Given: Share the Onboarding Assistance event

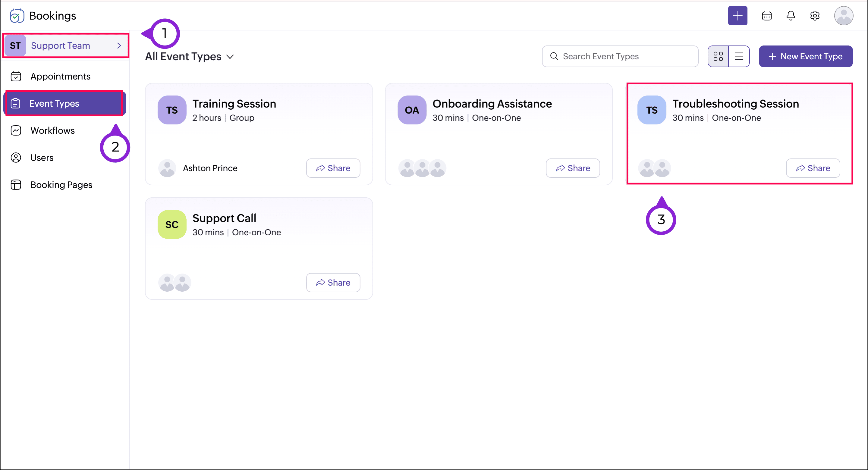Looking at the screenshot, I should pos(573,168).
